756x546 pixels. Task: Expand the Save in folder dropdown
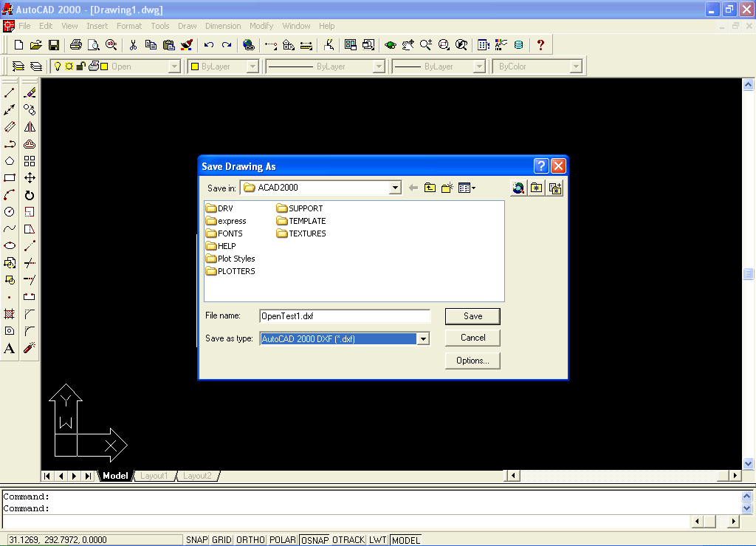(395, 188)
